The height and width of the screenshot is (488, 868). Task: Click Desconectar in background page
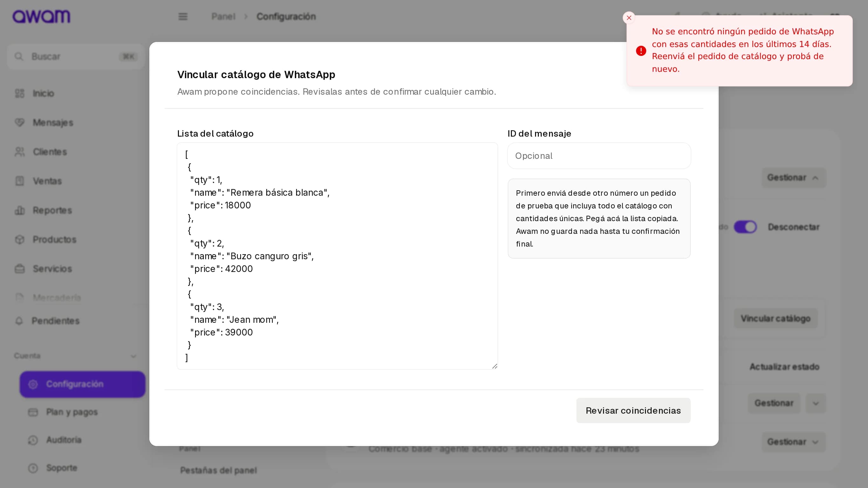(794, 227)
